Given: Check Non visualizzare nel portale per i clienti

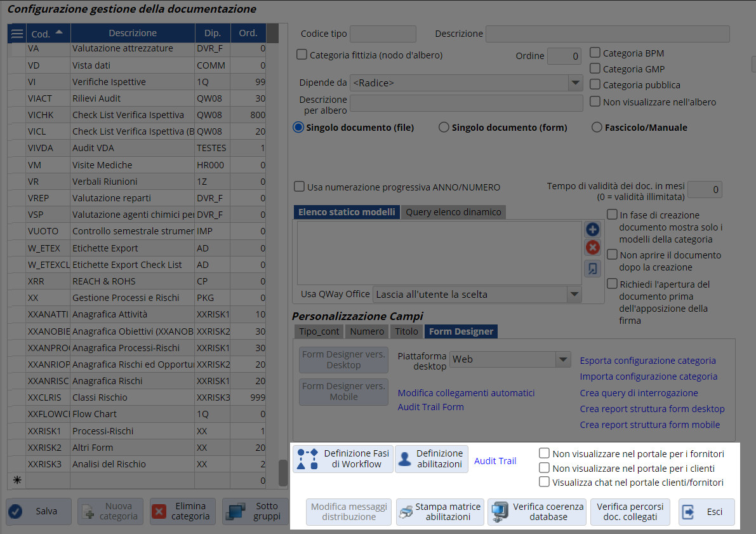Looking at the screenshot, I should [x=544, y=468].
